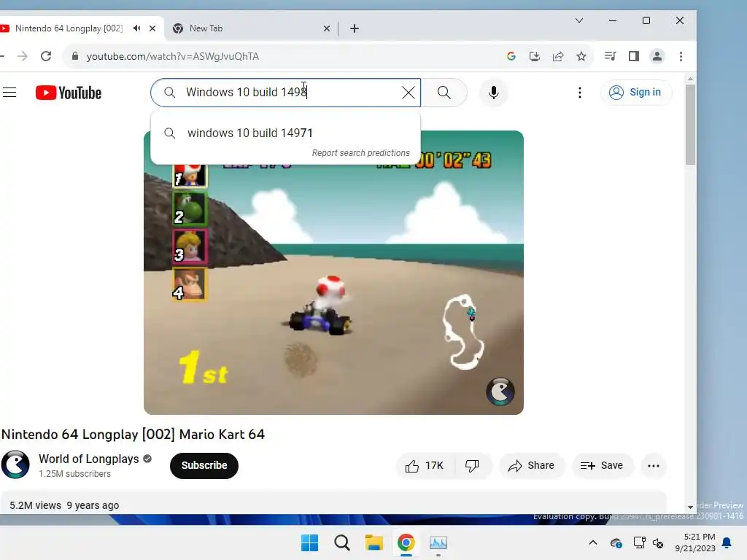Reload the YouTube page

tap(46, 56)
